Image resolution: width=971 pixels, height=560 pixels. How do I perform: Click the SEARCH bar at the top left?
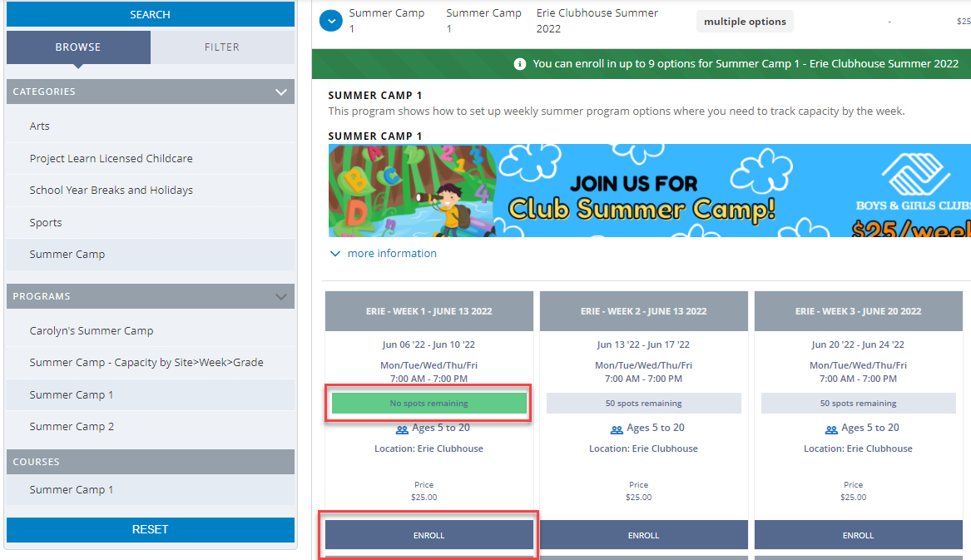click(150, 14)
